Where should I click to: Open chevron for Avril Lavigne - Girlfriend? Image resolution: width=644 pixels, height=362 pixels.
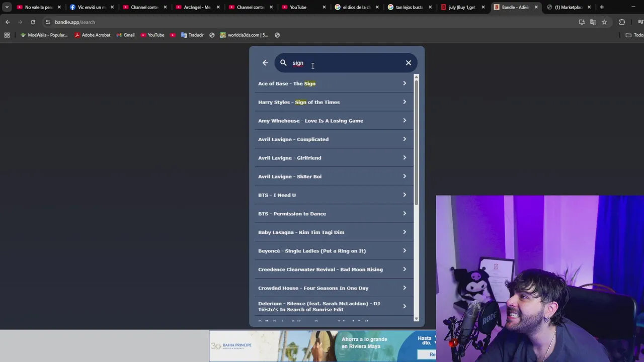405,158
